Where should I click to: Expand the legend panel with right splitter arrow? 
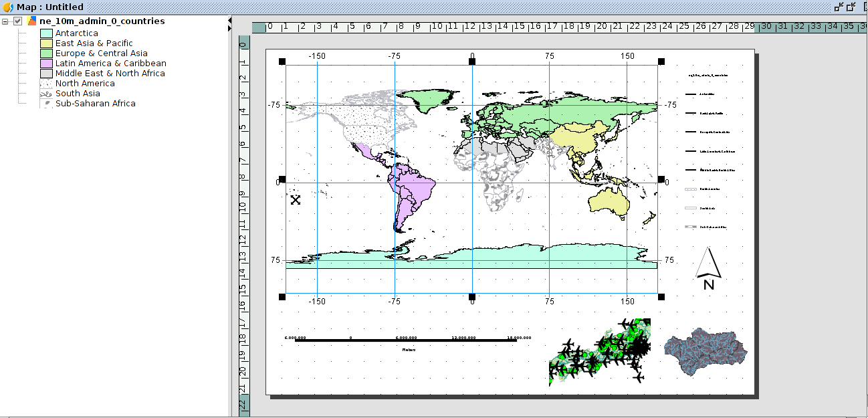[x=229, y=29]
